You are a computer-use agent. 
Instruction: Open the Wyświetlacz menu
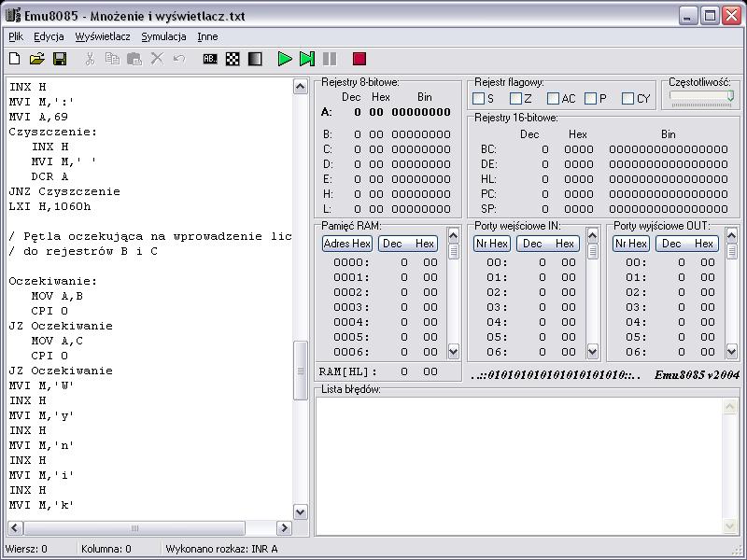click(103, 36)
